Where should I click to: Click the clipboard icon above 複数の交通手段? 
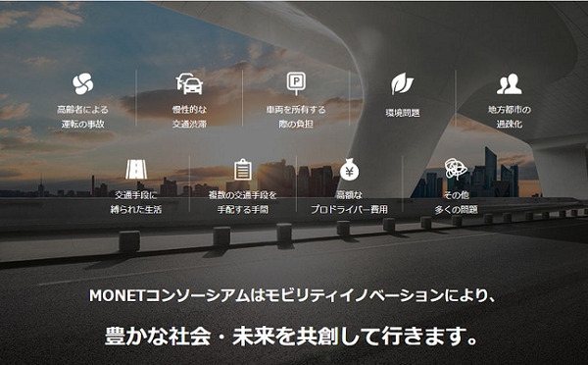tap(243, 170)
